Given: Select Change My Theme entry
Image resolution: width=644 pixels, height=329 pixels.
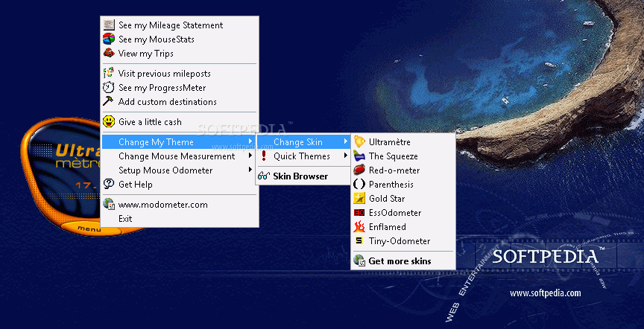Looking at the screenshot, I should pyautogui.click(x=180, y=142).
